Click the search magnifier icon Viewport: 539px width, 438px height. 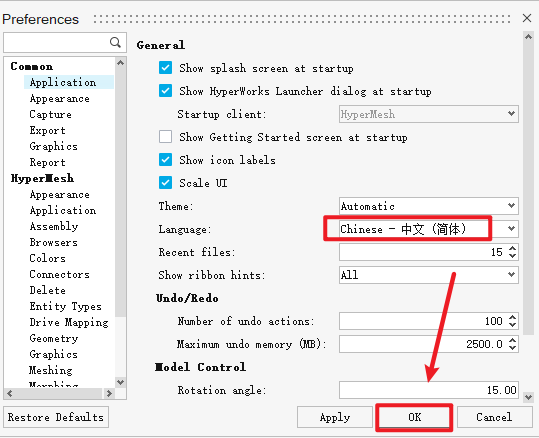tap(115, 43)
